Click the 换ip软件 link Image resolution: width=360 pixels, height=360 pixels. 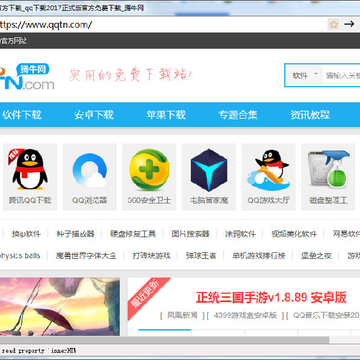click(26, 234)
